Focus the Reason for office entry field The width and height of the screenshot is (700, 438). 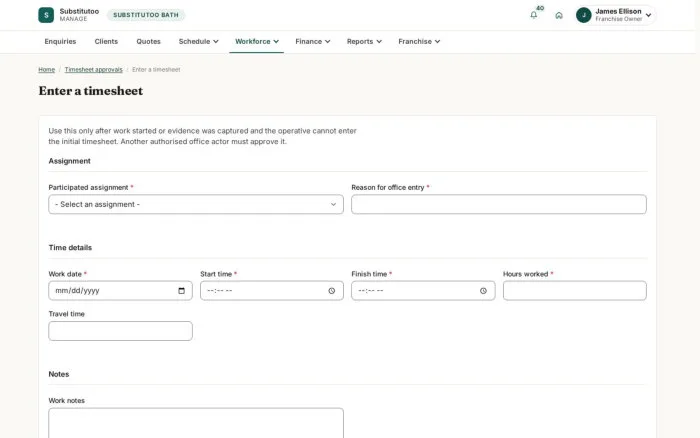tap(499, 204)
